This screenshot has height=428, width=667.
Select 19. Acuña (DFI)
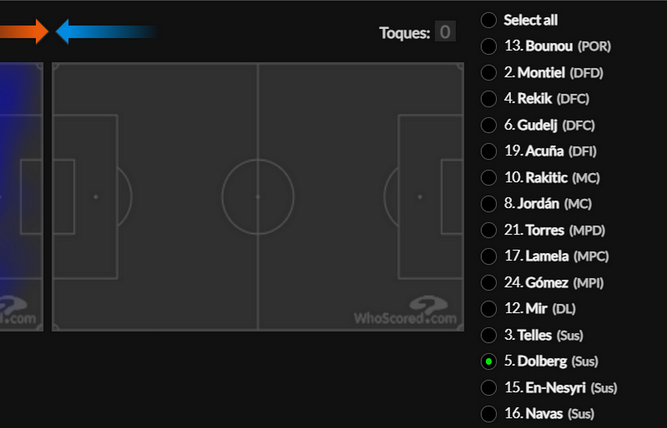point(489,151)
